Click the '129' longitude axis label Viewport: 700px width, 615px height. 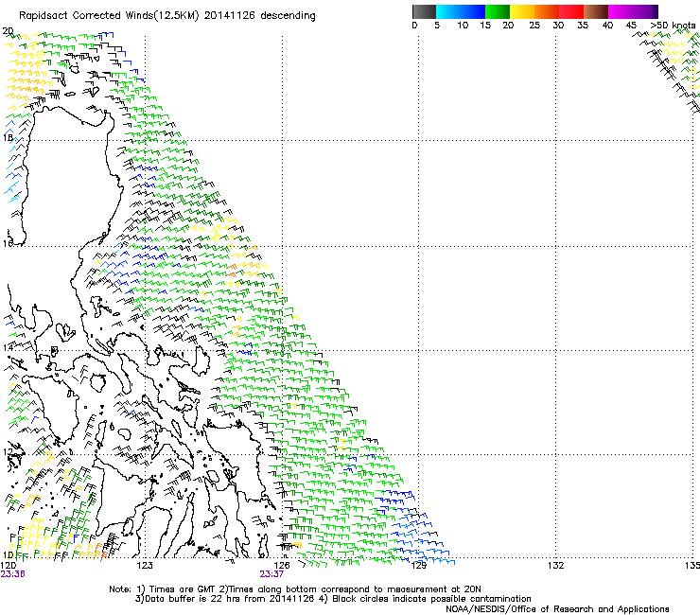coord(419,566)
